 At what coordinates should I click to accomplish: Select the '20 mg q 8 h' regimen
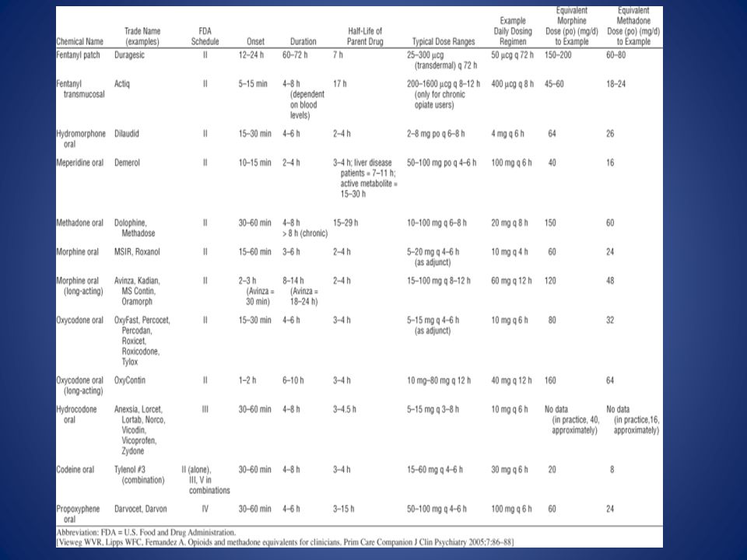[x=509, y=222]
